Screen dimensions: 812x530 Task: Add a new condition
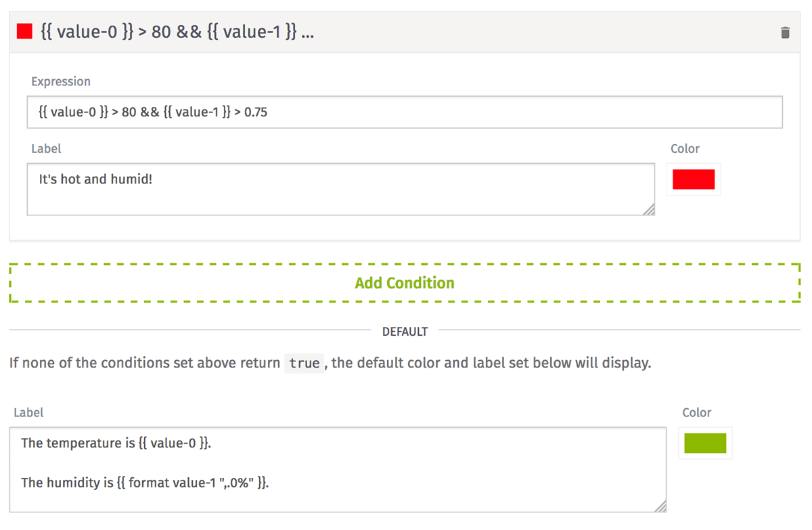coord(405,283)
